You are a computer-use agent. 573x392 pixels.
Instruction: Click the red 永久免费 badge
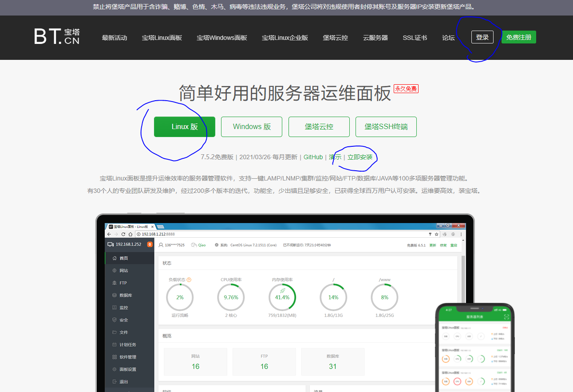point(406,89)
